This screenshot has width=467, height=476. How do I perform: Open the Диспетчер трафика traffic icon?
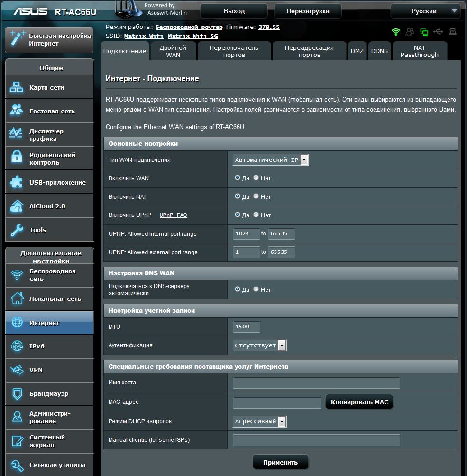(17, 133)
